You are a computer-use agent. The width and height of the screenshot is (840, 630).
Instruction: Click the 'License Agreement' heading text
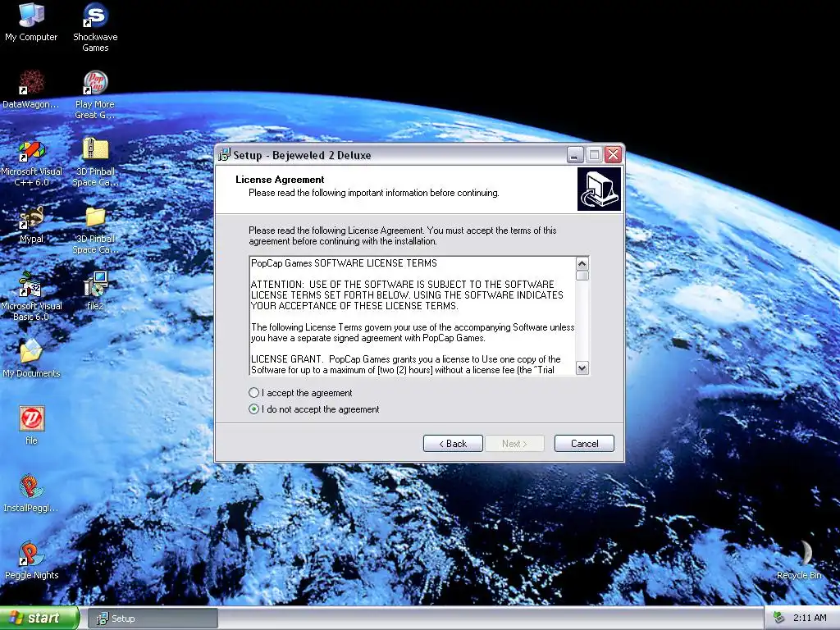280,180
